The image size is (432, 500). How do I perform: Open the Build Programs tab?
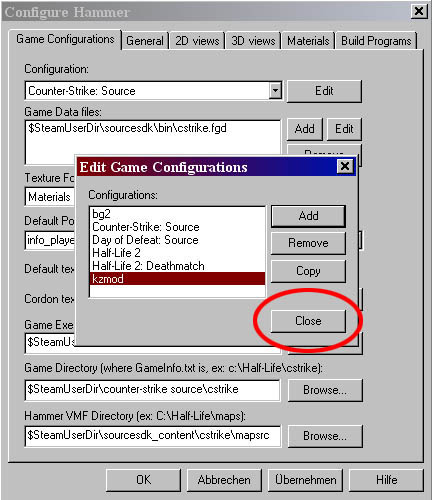click(376, 41)
